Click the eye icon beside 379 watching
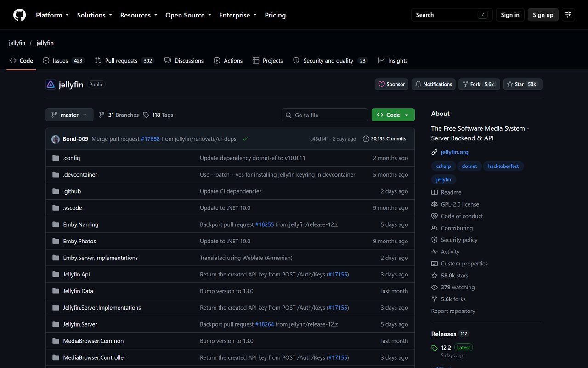This screenshot has height=368, width=588. click(435, 287)
